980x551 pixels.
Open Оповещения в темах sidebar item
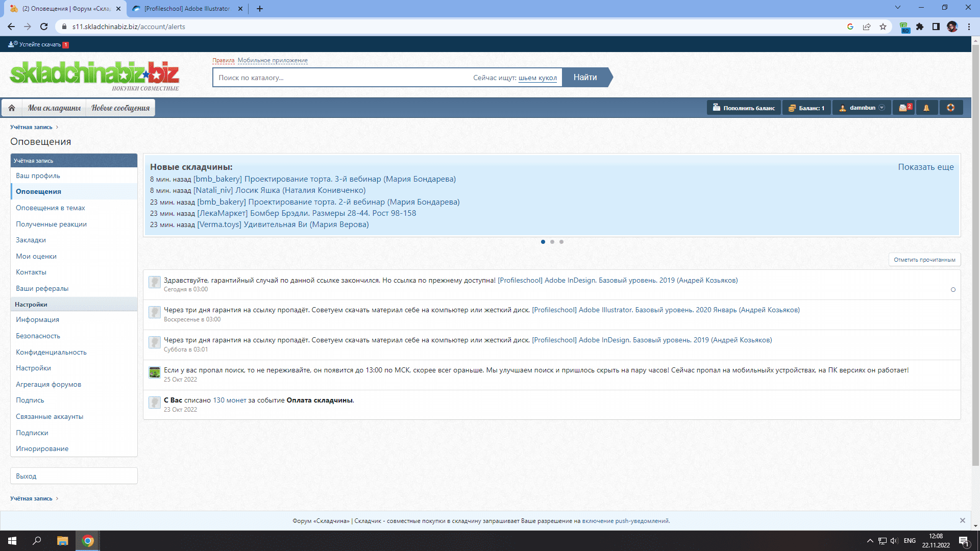pos(51,208)
